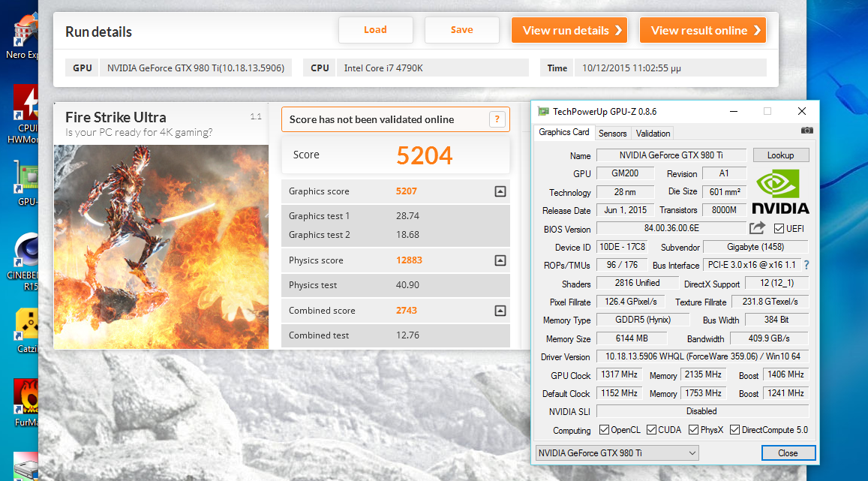Click View result online button

[702, 31]
